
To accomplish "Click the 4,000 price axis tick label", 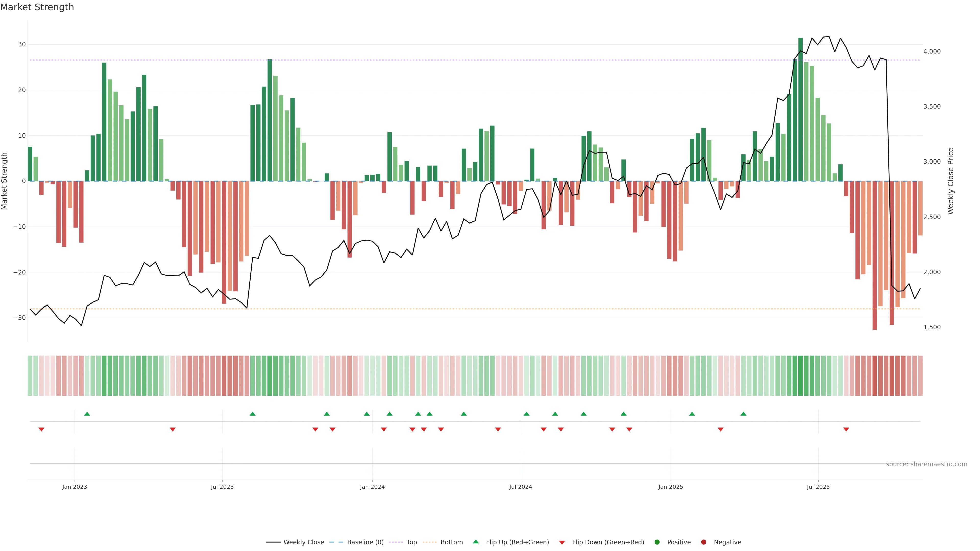I will [x=932, y=51].
